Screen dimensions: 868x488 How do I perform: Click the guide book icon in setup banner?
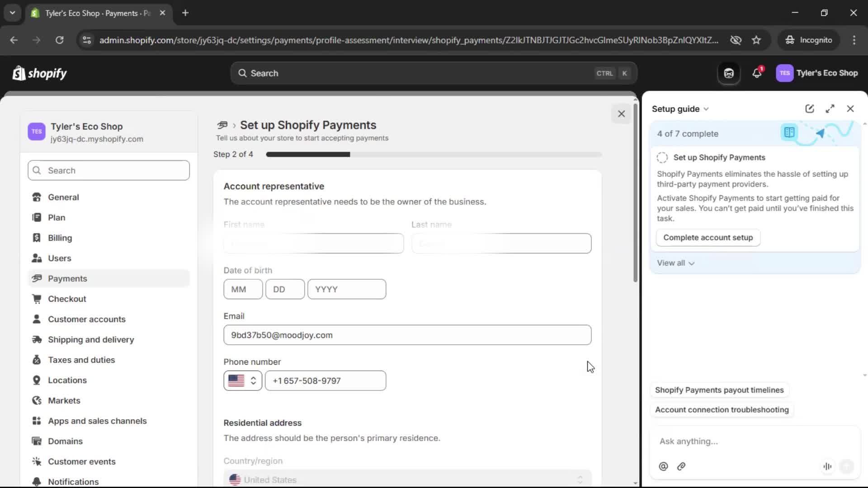(x=789, y=132)
